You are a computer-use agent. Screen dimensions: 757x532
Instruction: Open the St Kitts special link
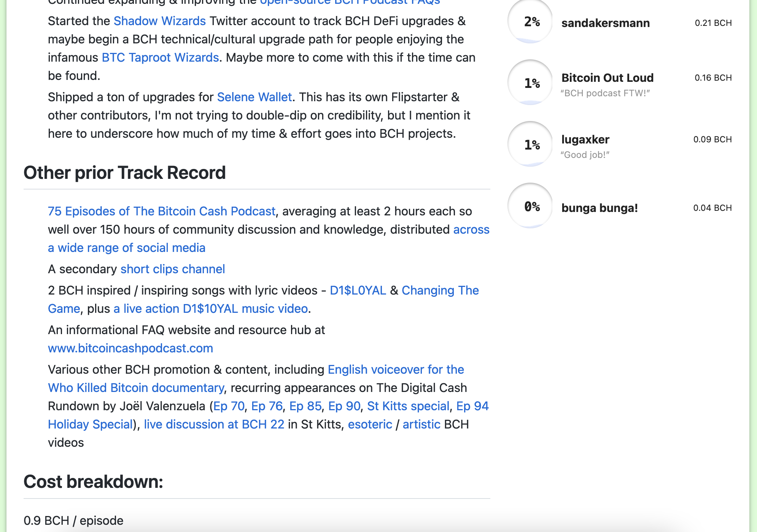[408, 406]
